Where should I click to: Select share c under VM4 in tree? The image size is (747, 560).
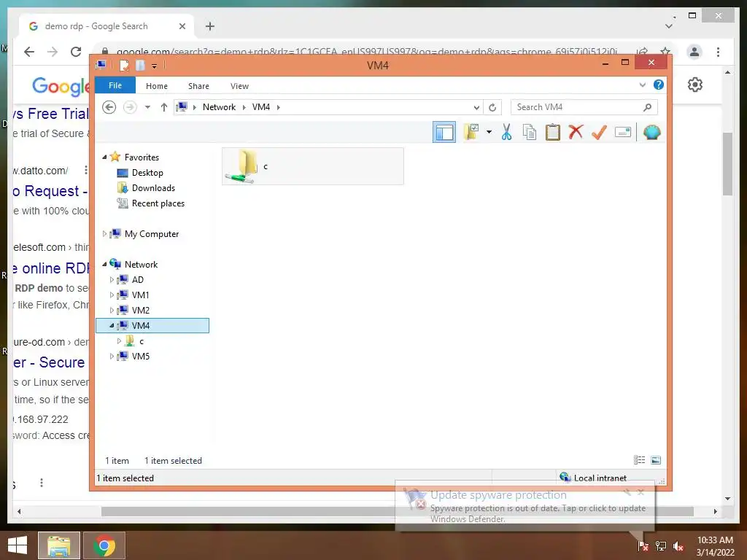[141, 341]
